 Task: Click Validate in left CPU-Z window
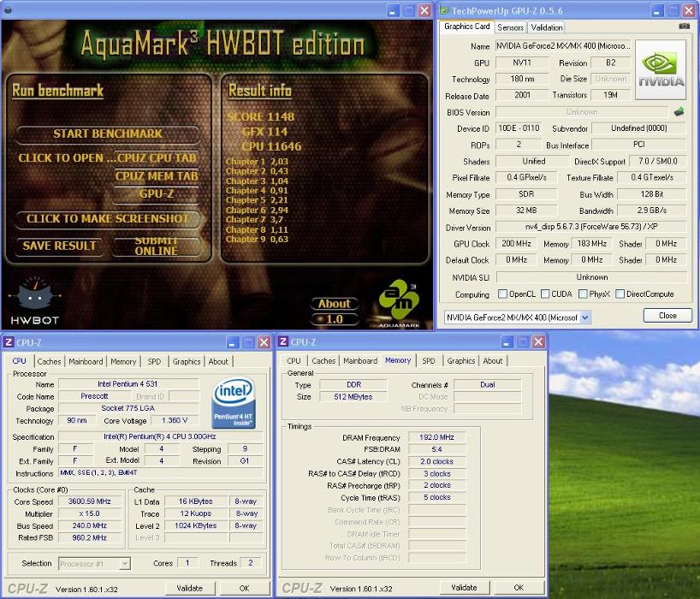point(190,588)
